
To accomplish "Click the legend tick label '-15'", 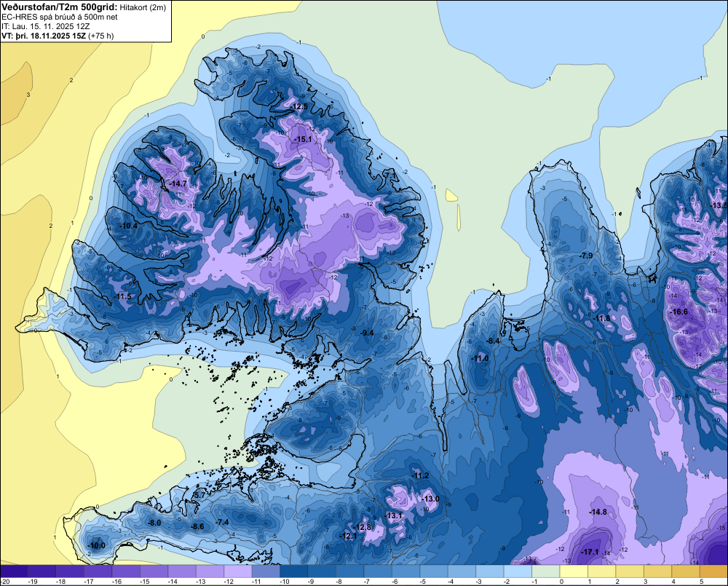I will coord(144,582).
